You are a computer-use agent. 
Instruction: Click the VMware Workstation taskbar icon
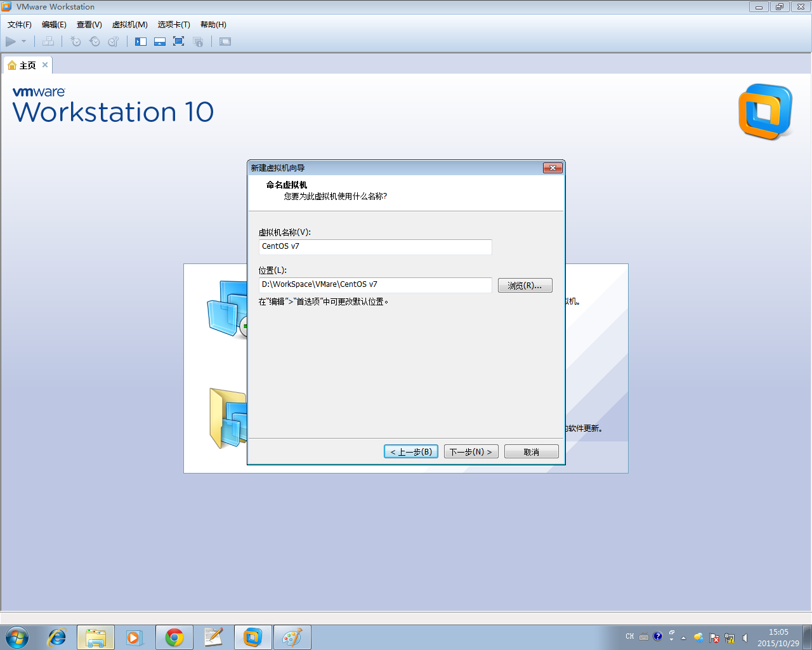253,637
